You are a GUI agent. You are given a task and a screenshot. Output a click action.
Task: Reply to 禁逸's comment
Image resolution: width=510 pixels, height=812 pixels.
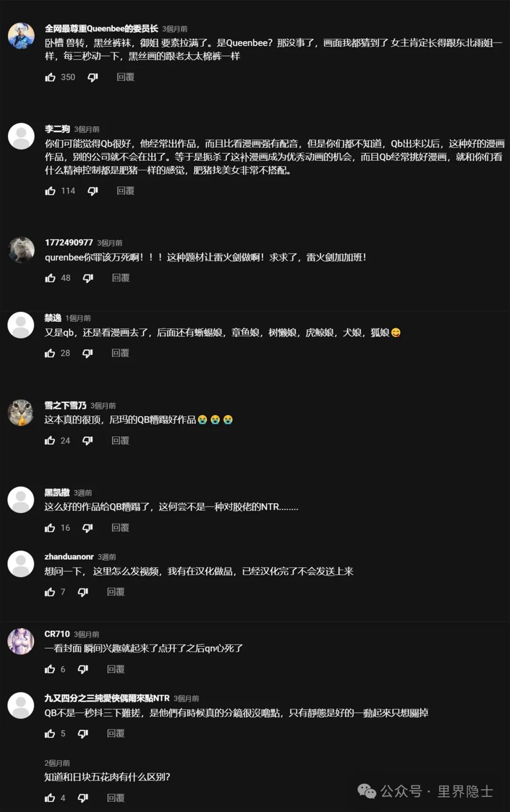(120, 353)
